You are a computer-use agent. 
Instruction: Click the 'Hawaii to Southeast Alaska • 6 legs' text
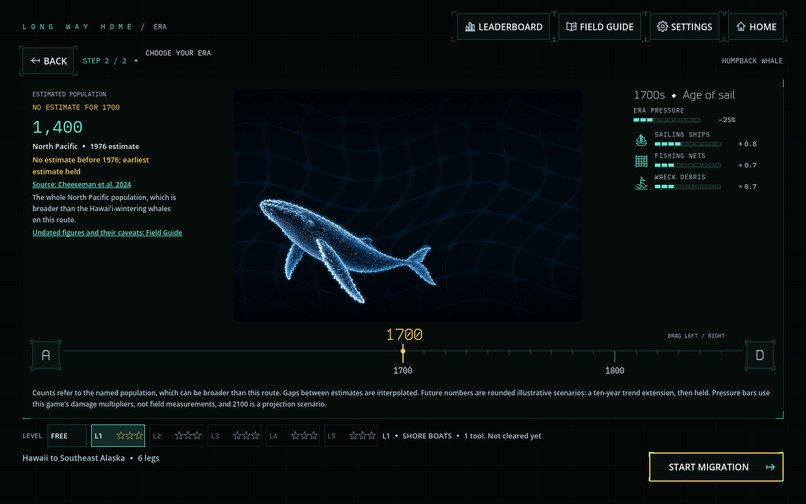[91, 458]
